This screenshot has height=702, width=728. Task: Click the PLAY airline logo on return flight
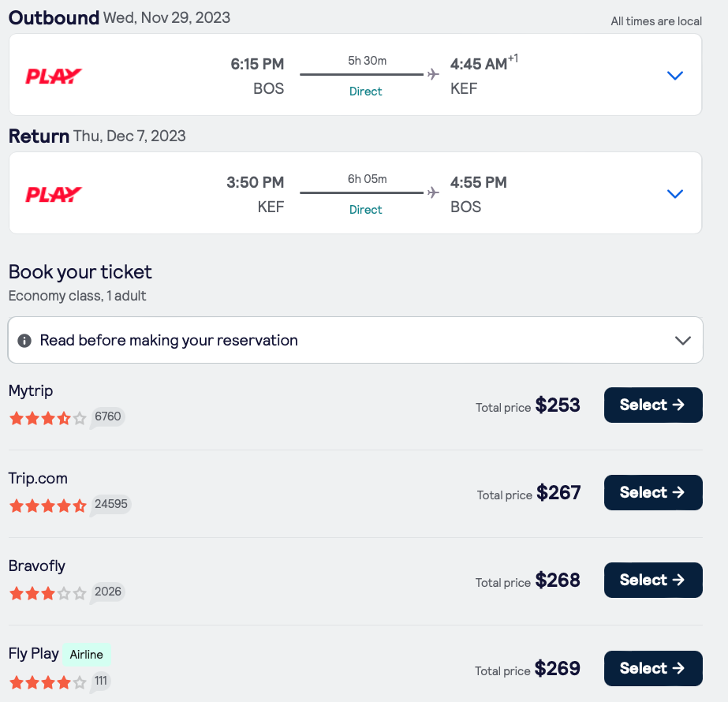[x=54, y=195]
